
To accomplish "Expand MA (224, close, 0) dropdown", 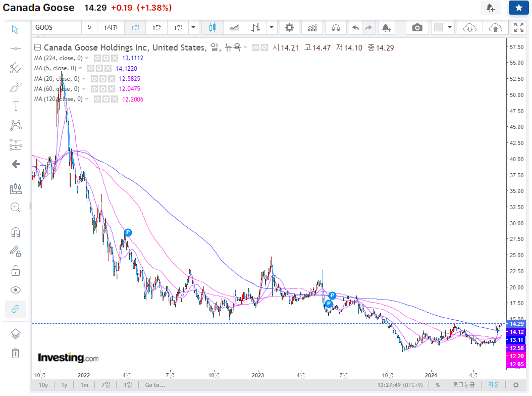I will coord(87,58).
